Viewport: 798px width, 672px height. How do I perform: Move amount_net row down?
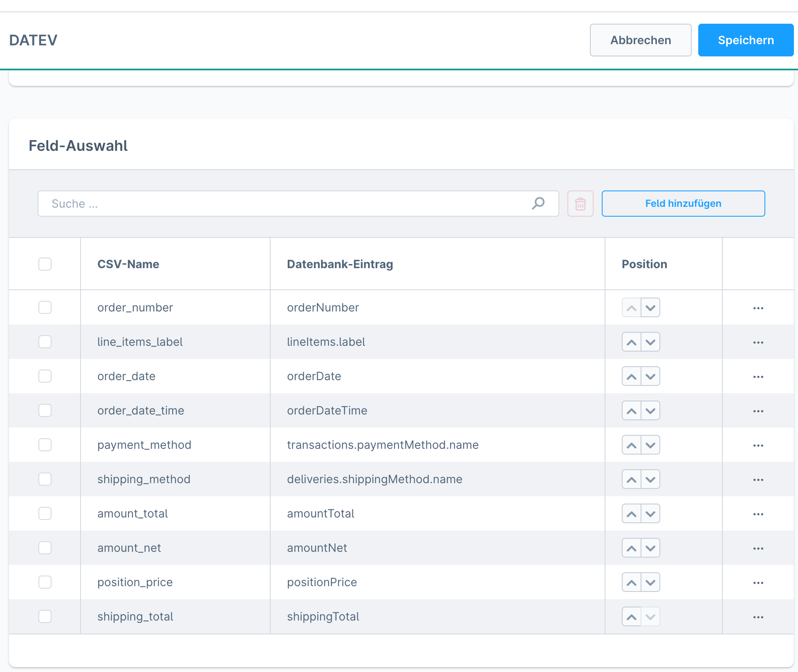tap(650, 548)
